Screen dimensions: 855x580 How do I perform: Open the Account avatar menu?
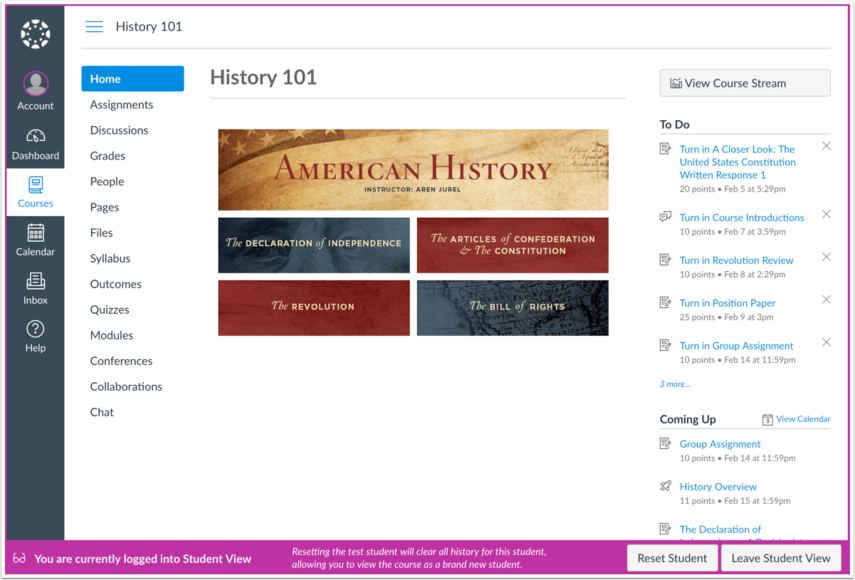pyautogui.click(x=35, y=90)
